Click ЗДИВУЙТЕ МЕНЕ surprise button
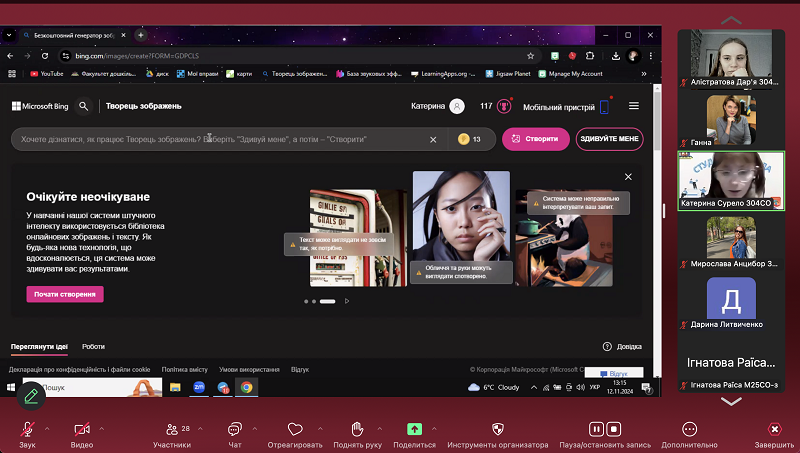This screenshot has width=800, height=453. click(609, 139)
